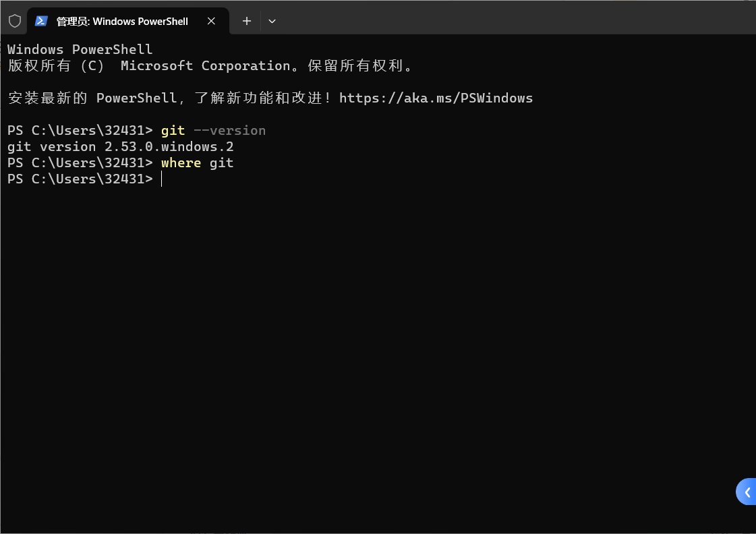Select the git --version command text
Viewport: 756px width, 534px height.
pos(212,129)
